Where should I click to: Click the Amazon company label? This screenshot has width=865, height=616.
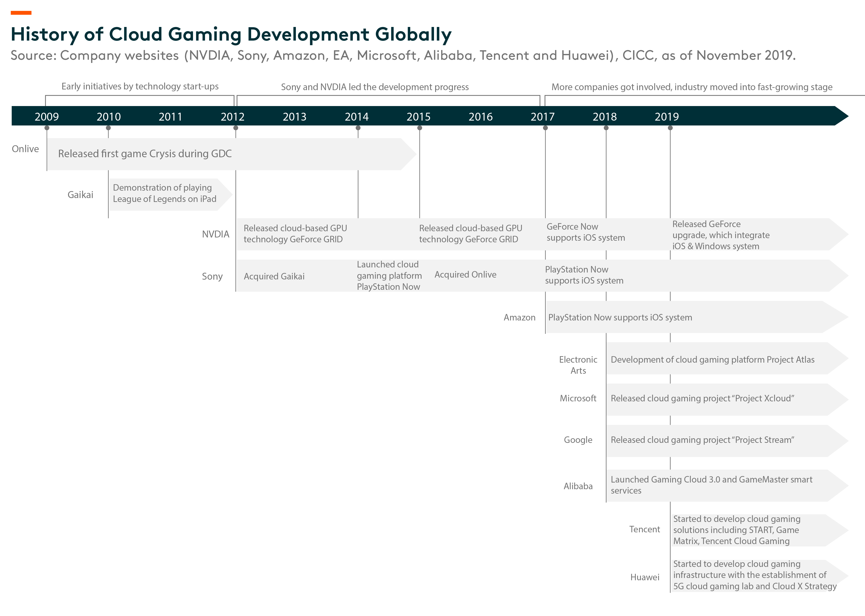(519, 317)
